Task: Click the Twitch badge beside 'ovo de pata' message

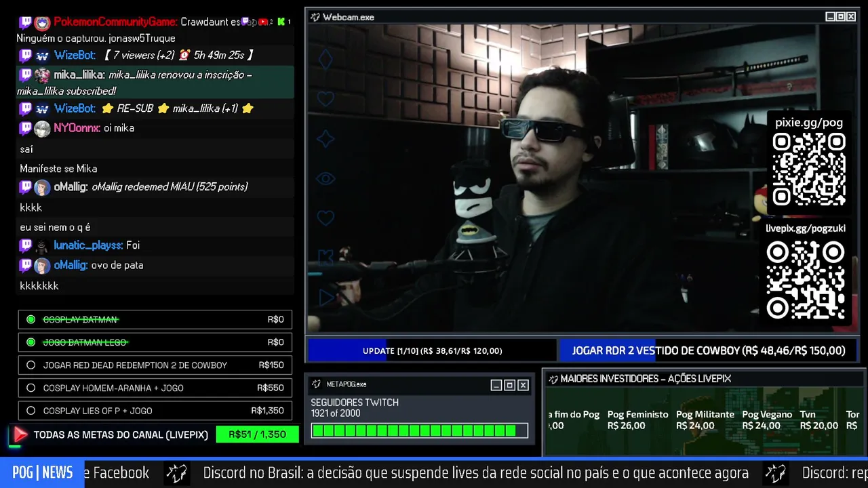Action: 26,265
